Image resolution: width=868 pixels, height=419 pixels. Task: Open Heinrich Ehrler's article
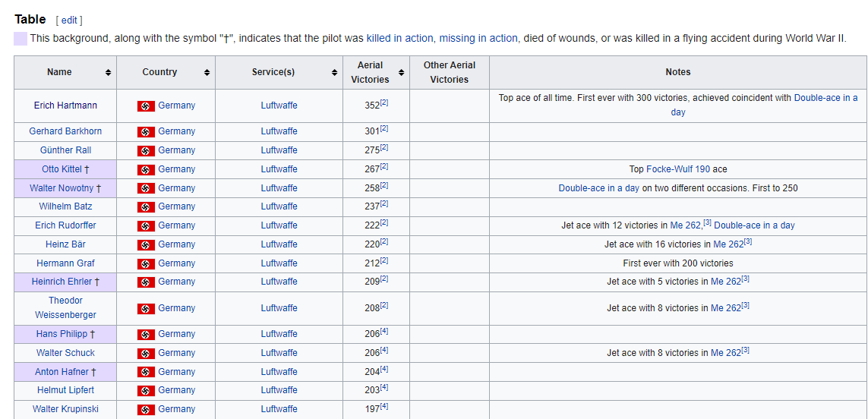[62, 281]
